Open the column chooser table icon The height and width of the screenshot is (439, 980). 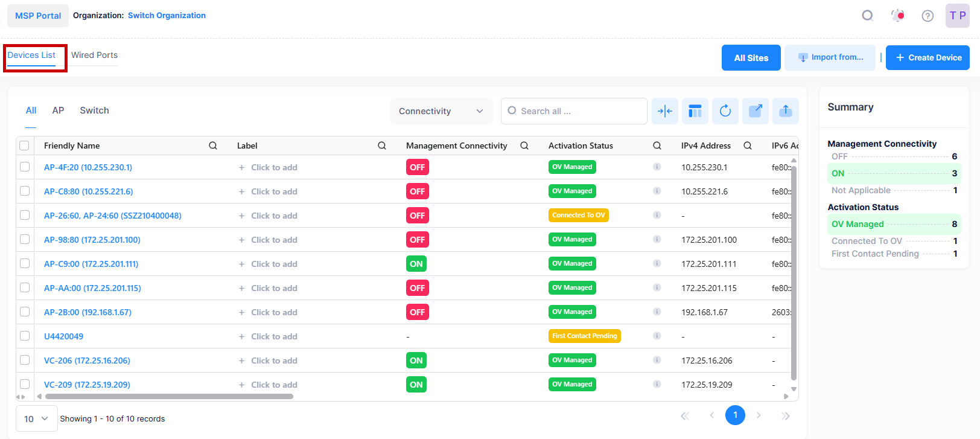[695, 111]
